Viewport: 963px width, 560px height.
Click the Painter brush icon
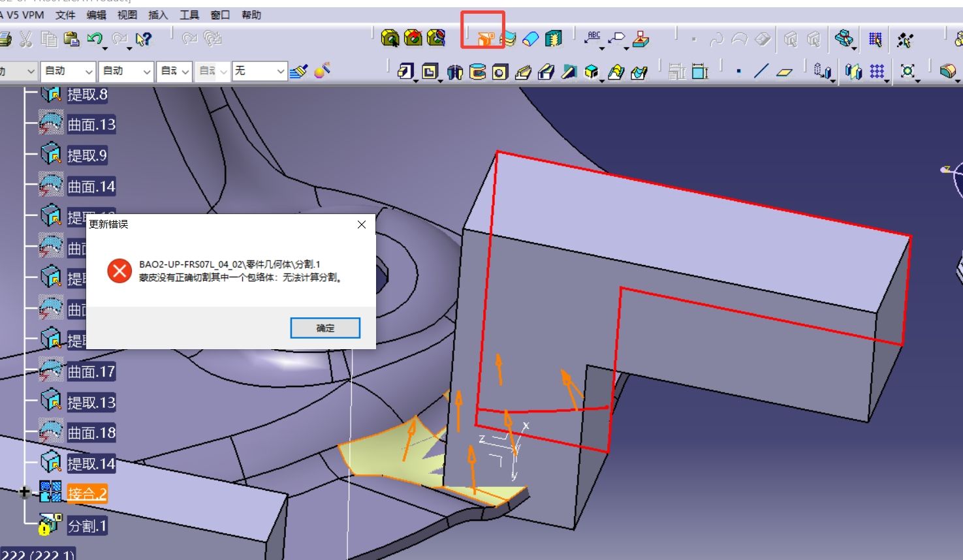tap(298, 70)
